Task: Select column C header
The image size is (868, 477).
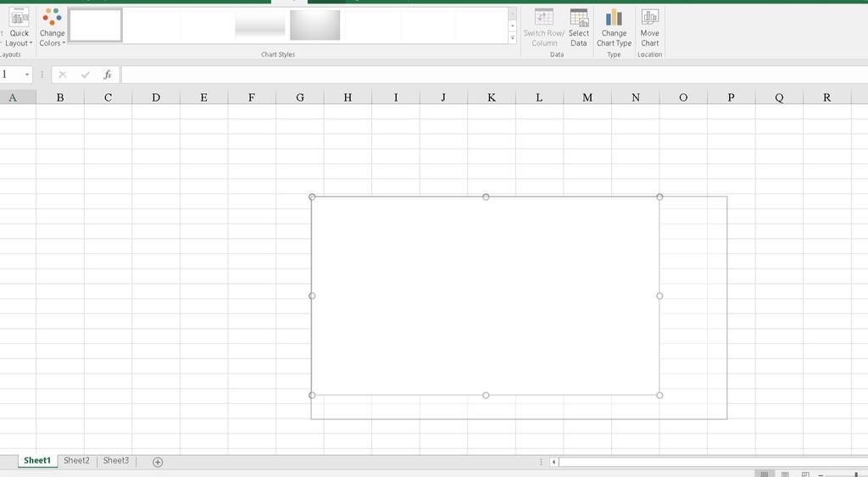Action: (x=108, y=97)
